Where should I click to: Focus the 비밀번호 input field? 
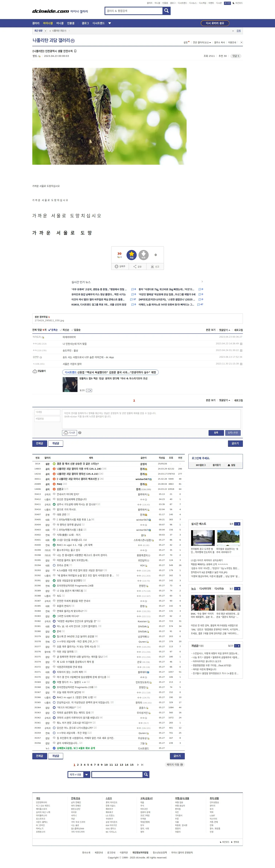[x=47, y=419]
